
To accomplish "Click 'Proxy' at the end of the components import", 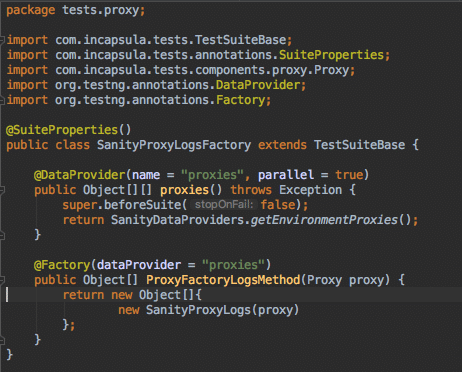I will point(331,70).
